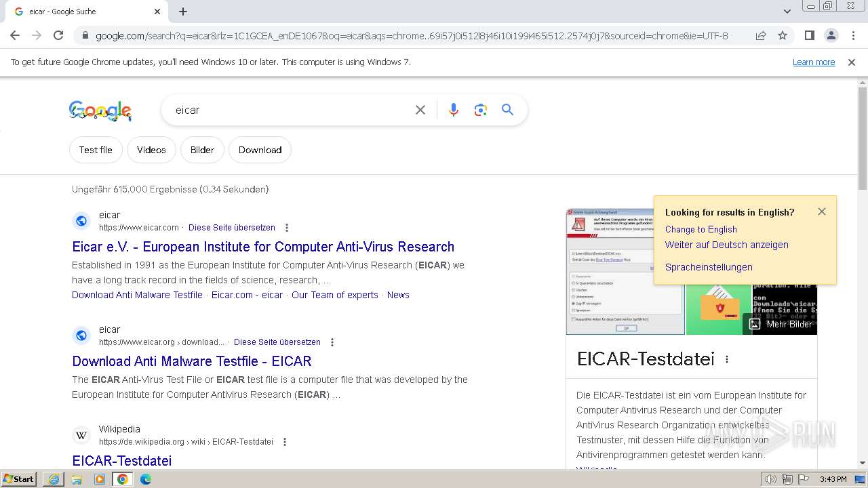868x488 pixels.
Task: Close the eicar Google Suche tab
Action: click(x=157, y=12)
